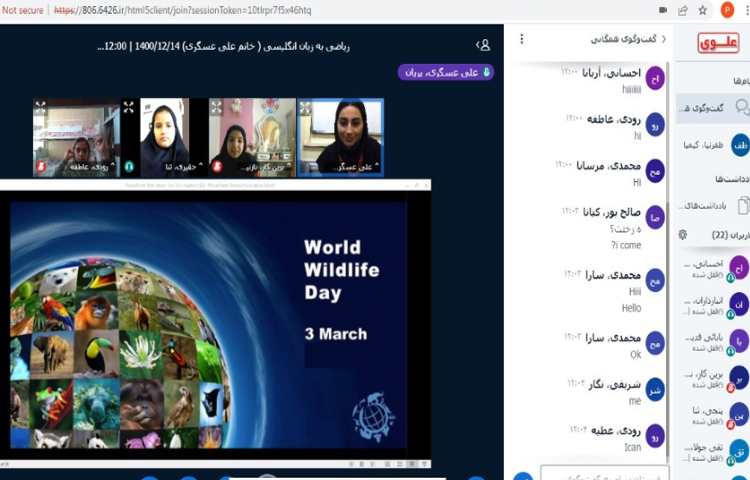The image size is (750, 480).
Task: Toggle the user list panel icon
Action: (484, 45)
